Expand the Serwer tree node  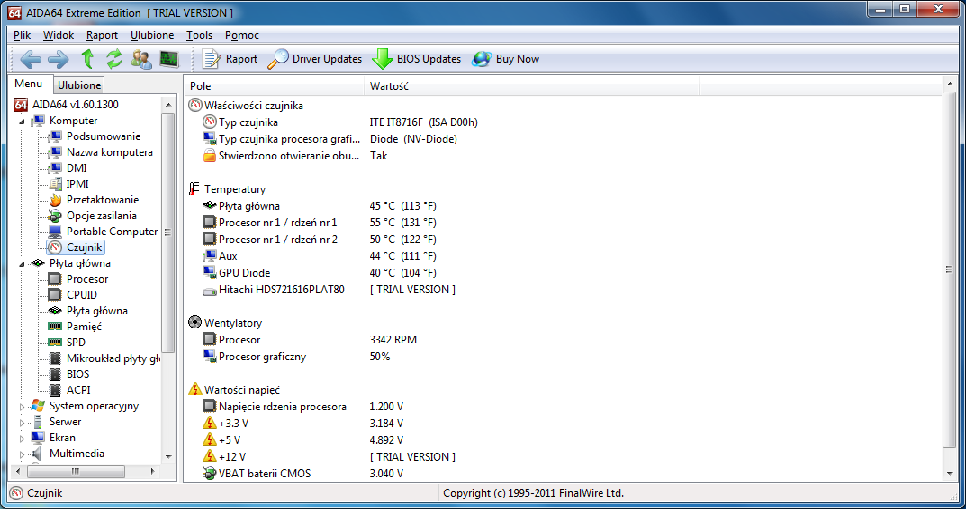22,422
